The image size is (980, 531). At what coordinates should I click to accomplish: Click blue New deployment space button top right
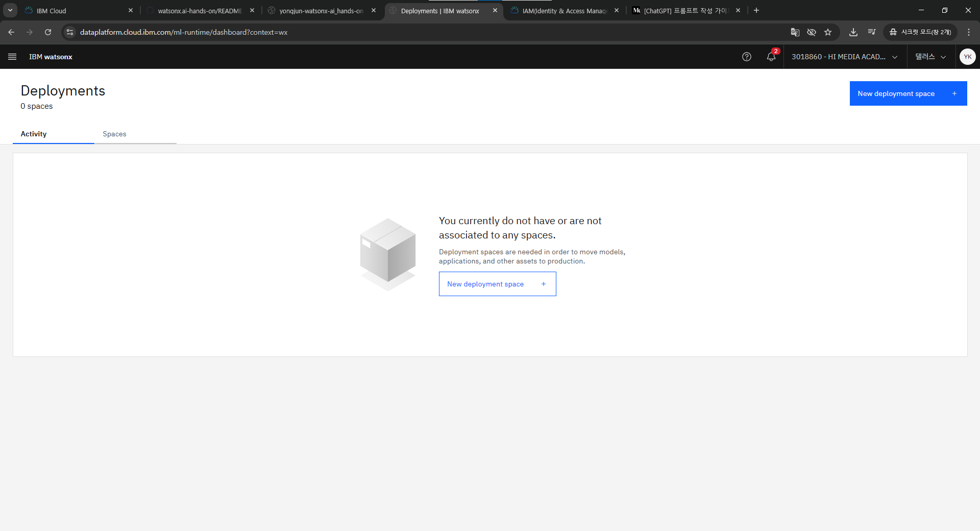tap(908, 93)
